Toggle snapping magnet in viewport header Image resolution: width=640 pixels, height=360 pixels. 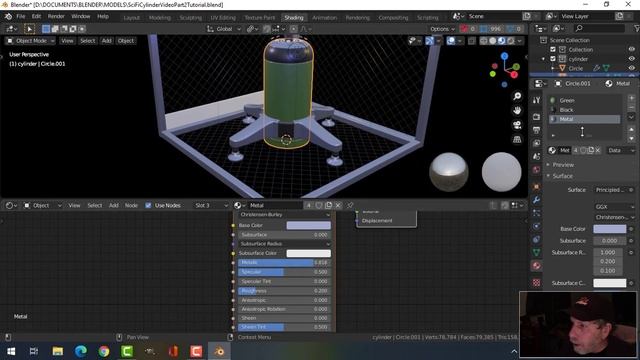pyautogui.click(x=267, y=29)
